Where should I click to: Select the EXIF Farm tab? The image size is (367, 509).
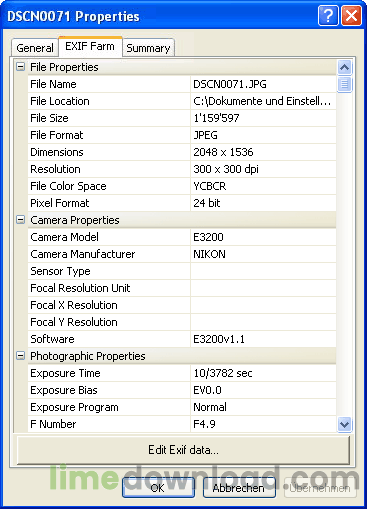pos(90,46)
